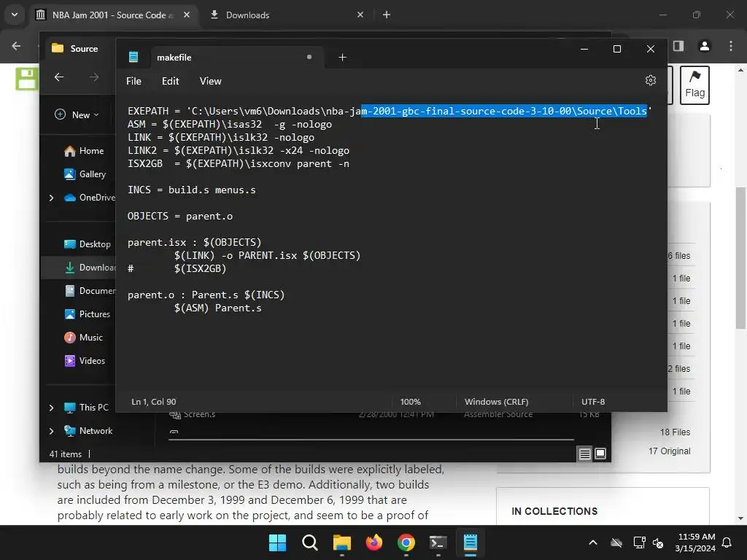Open Documents folder in sidebar
This screenshot has width=747, height=560.
90,291
